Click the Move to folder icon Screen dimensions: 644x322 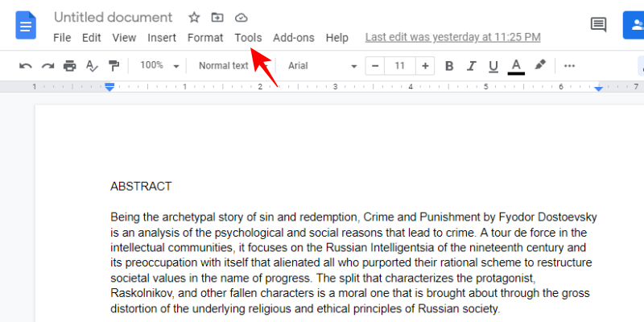tap(217, 17)
